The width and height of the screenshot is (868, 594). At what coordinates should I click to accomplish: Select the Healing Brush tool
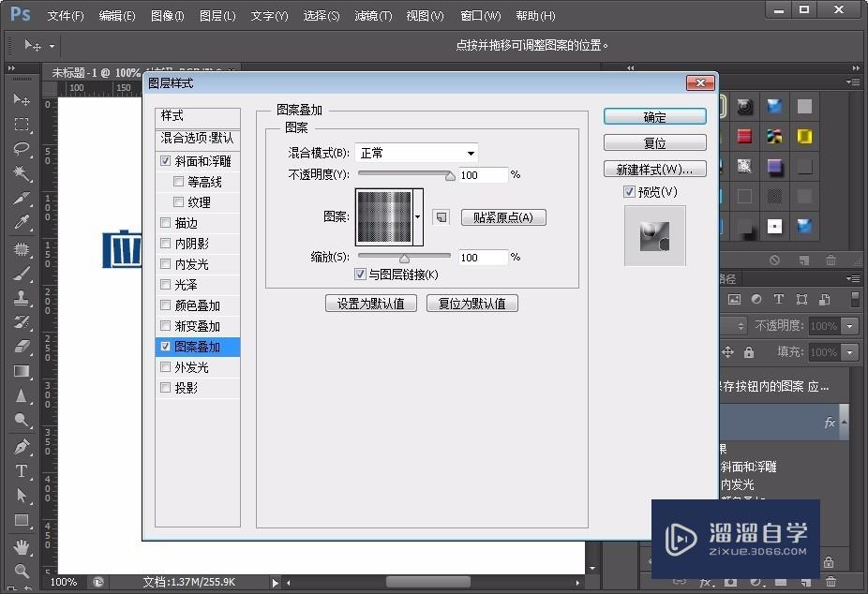pyautogui.click(x=22, y=249)
